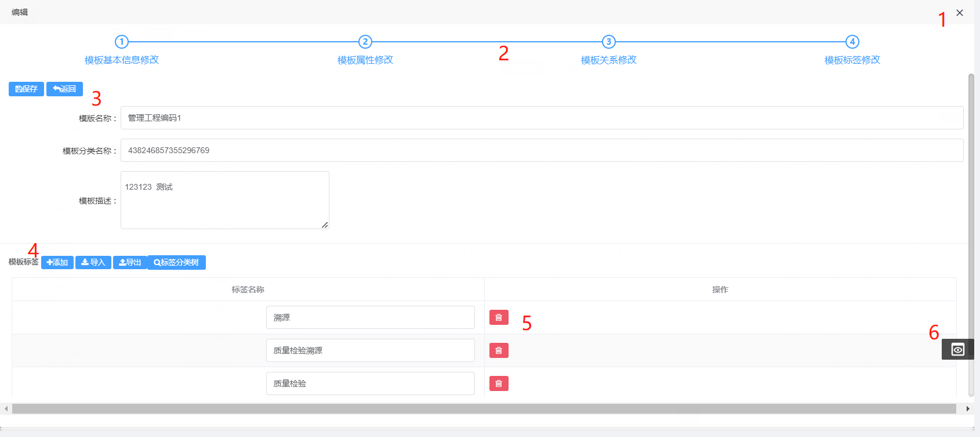980x438 pixels.
Task: Click the 模板分类名称 input field
Action: (x=542, y=150)
